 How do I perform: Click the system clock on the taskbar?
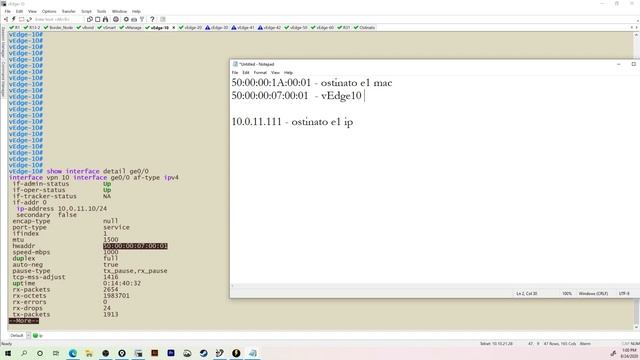pyautogui.click(x=630, y=353)
